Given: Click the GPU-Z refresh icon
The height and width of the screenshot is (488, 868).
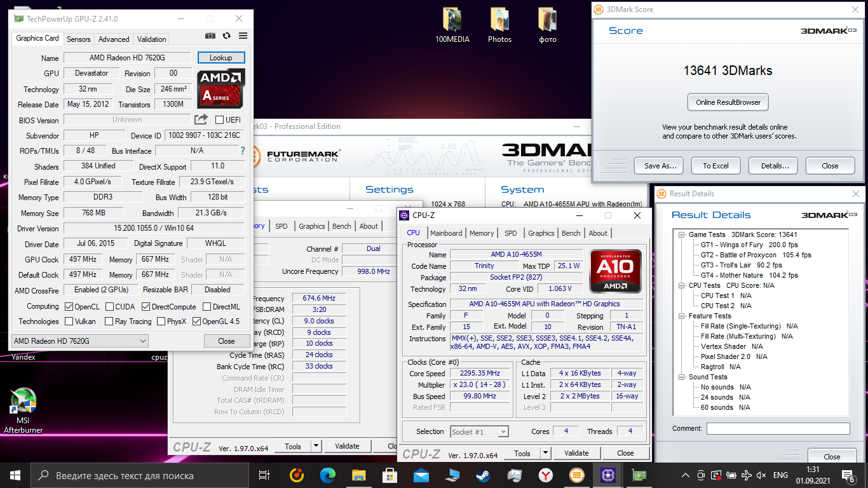Looking at the screenshot, I should click(x=226, y=36).
